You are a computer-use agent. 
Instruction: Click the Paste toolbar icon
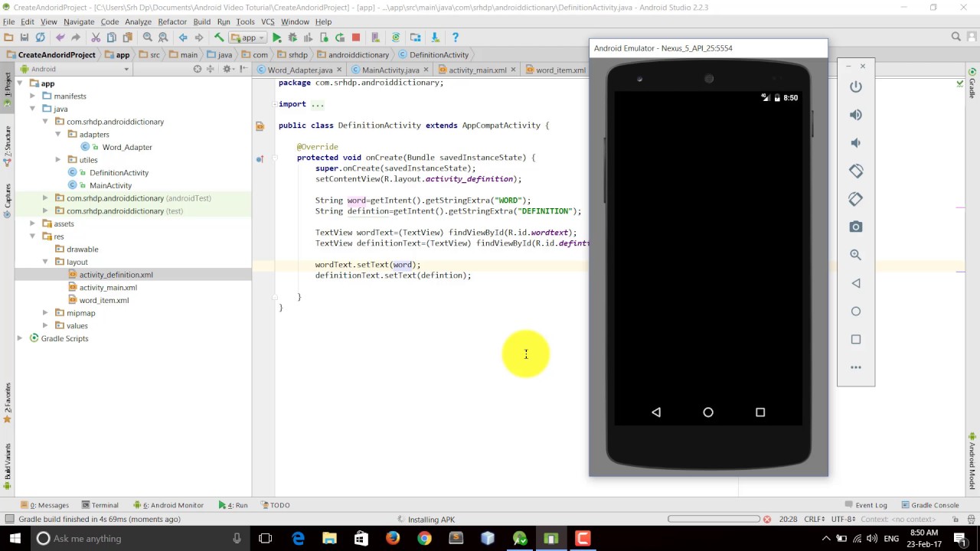pyautogui.click(x=127, y=37)
